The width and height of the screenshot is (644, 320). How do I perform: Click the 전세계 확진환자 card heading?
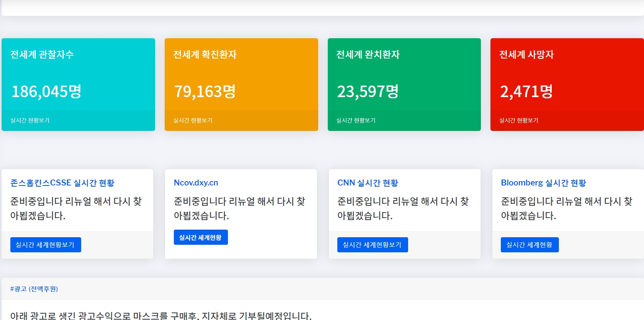205,55
